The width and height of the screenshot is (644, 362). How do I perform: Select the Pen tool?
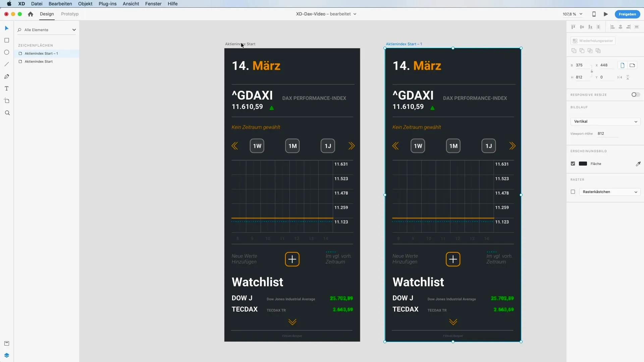coord(7,76)
